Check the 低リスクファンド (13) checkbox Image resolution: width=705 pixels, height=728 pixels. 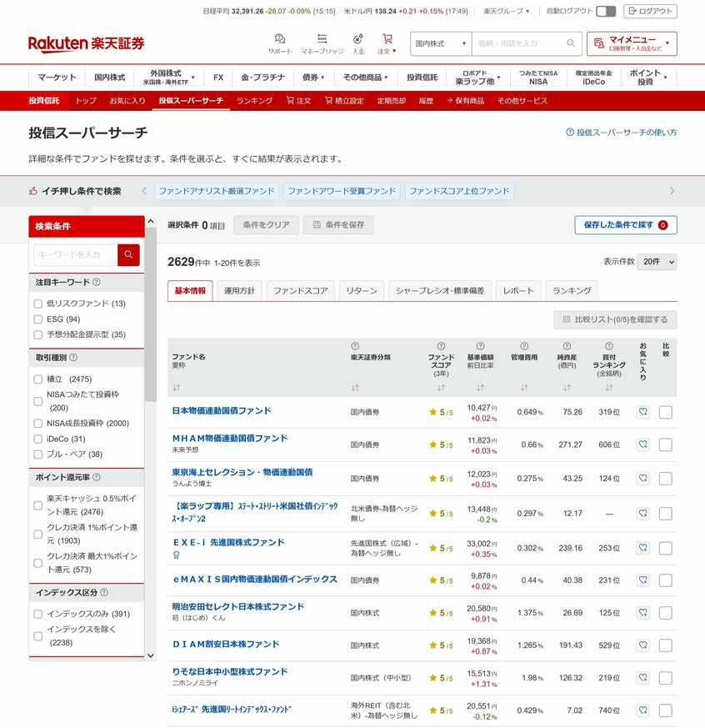pos(38,304)
